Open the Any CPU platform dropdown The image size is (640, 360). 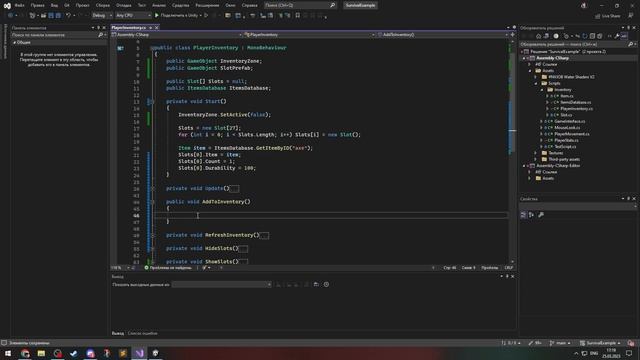(x=133, y=15)
